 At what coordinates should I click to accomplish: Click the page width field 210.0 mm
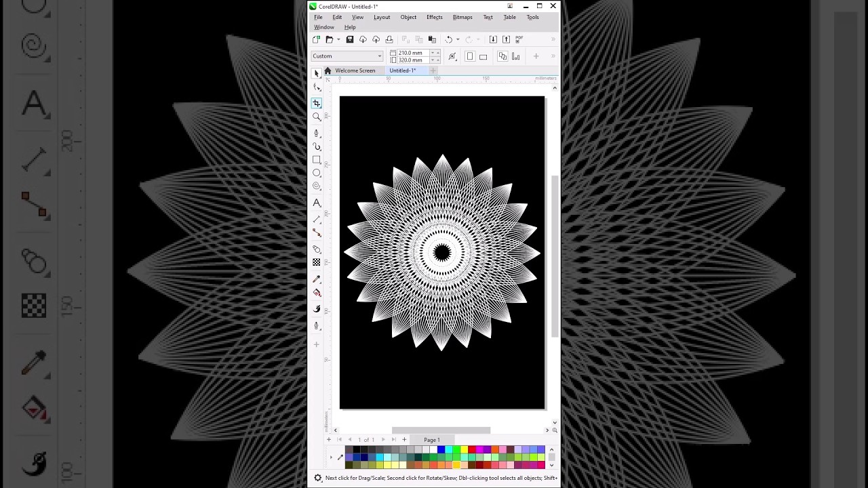[x=414, y=53]
